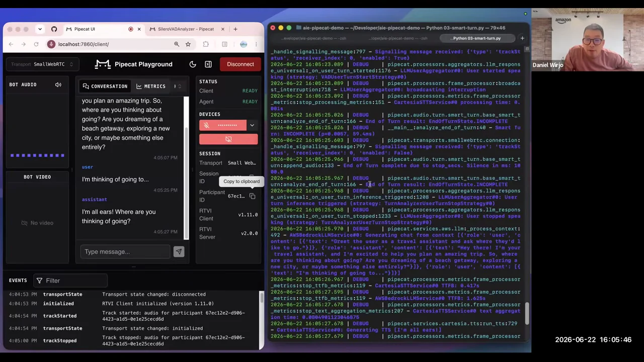The width and height of the screenshot is (644, 362).
Task: Select the second zsh tab in the terminal window
Action: (x=397, y=38)
